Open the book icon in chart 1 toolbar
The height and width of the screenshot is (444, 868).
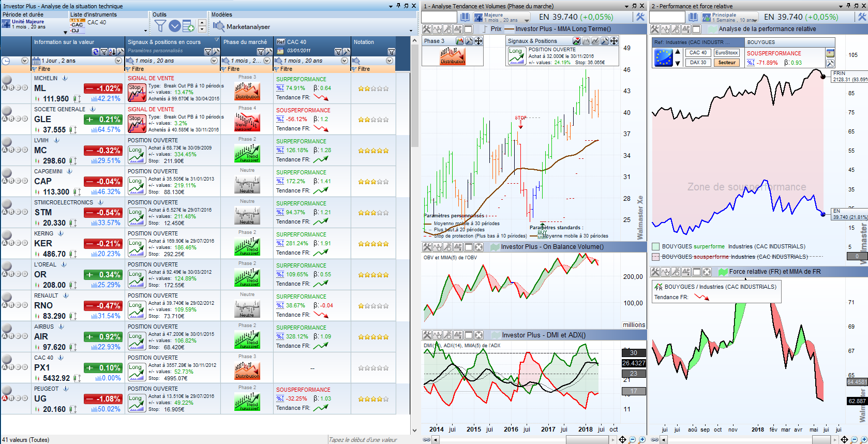click(x=465, y=17)
